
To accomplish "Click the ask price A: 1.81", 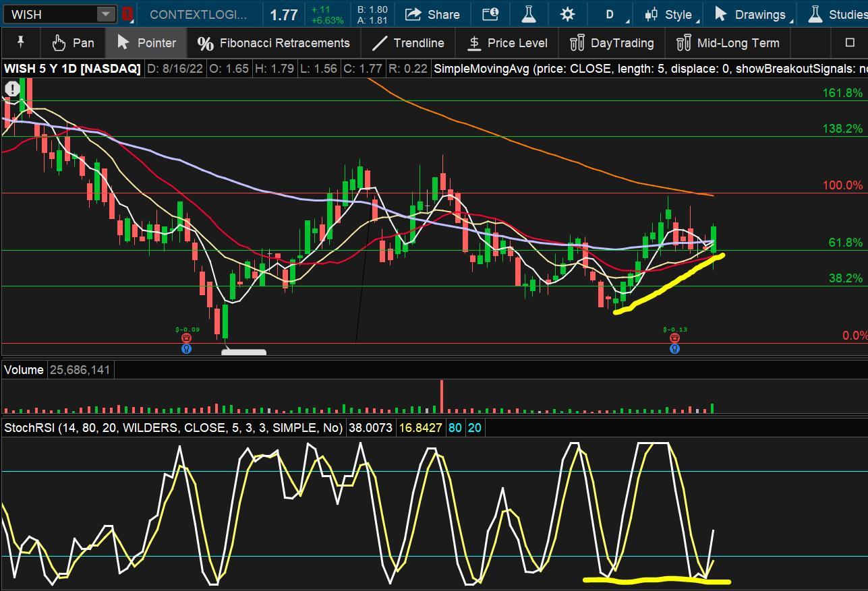I will coord(372,20).
